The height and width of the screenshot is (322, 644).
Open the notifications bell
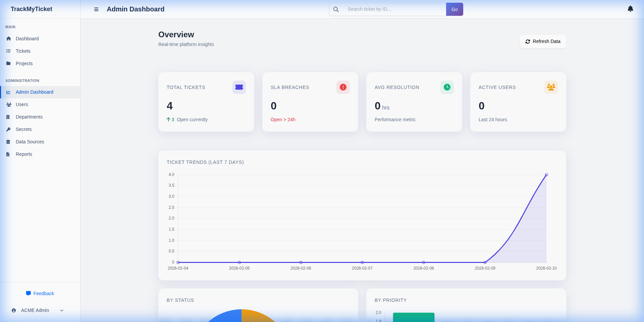(x=630, y=9)
